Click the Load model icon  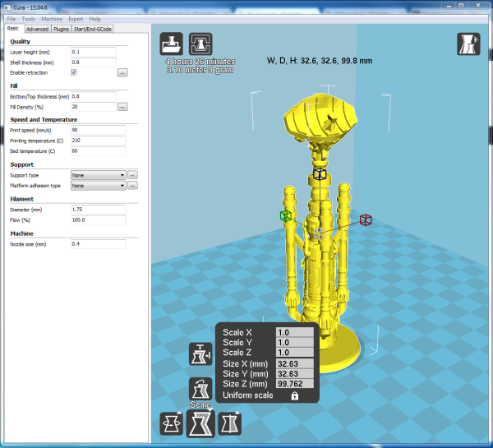coord(172,44)
